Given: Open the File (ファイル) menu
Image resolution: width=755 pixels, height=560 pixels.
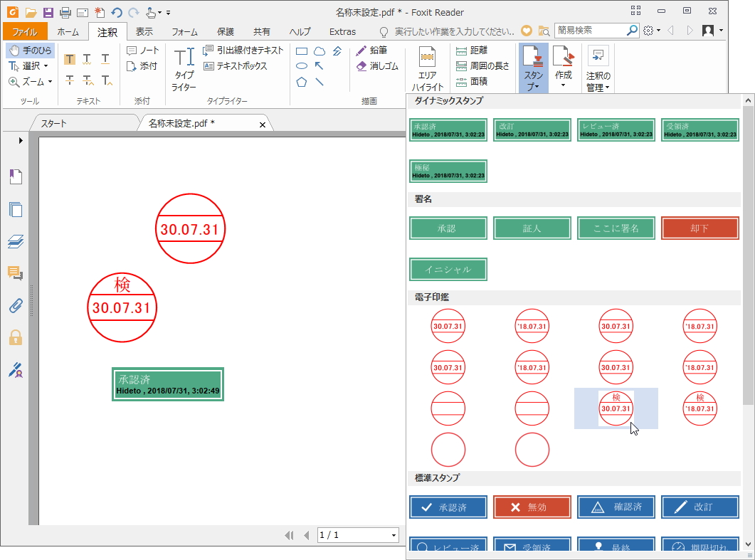Looking at the screenshot, I should coord(25,32).
